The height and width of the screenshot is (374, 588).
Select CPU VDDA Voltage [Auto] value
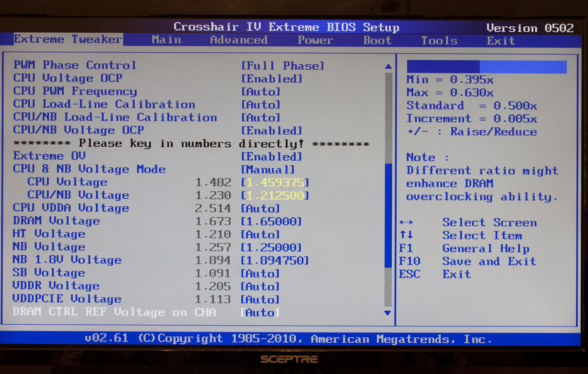(x=261, y=209)
